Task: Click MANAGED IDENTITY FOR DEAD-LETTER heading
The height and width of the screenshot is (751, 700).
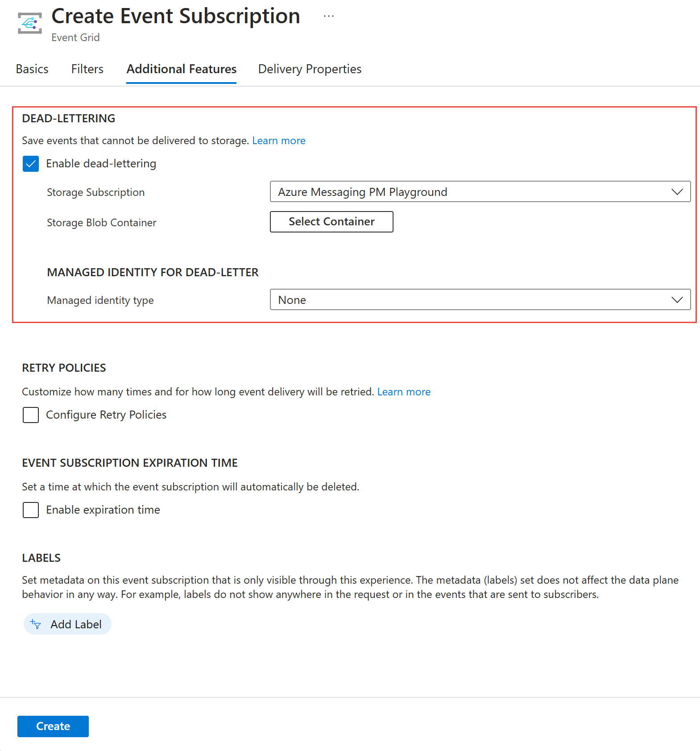Action: coord(153,272)
